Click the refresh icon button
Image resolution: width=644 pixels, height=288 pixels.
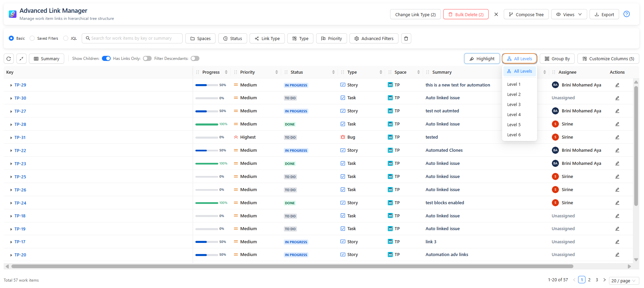(9, 59)
